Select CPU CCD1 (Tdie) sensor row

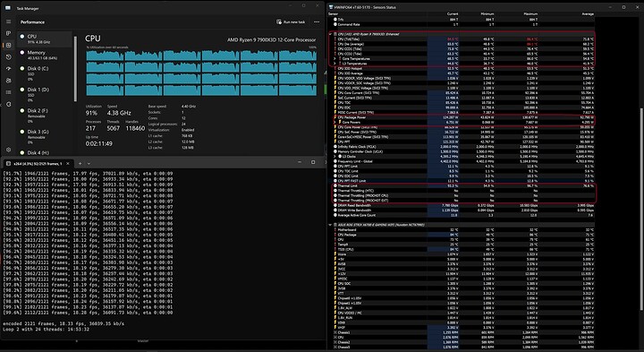[x=462, y=49]
